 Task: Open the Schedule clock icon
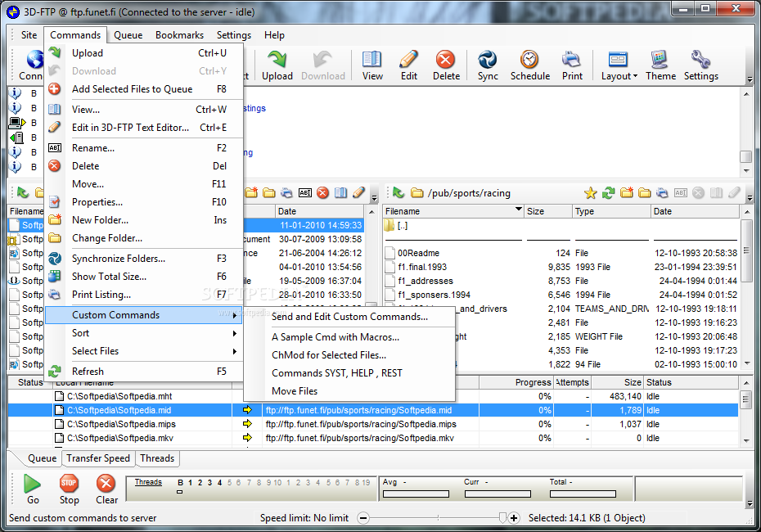click(530, 65)
